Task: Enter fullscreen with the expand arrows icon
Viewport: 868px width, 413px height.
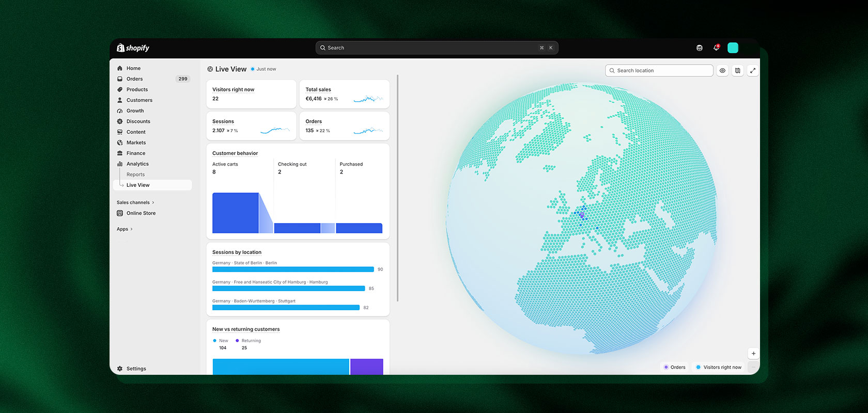Action: pyautogui.click(x=753, y=71)
